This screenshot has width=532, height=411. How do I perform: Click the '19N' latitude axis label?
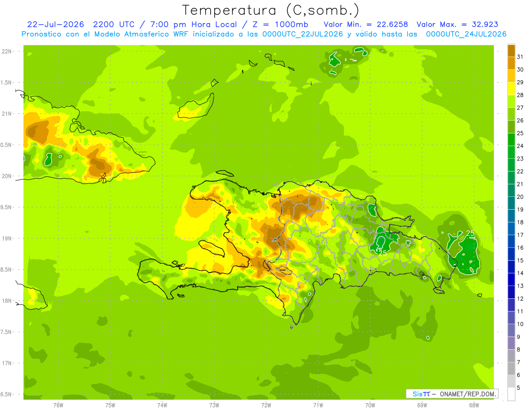[7, 239]
